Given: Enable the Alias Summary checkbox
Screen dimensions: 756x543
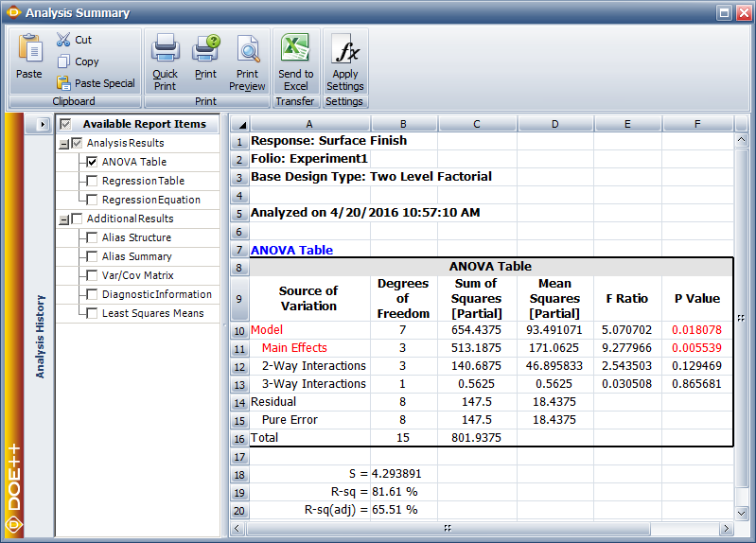Looking at the screenshot, I should pos(92,256).
